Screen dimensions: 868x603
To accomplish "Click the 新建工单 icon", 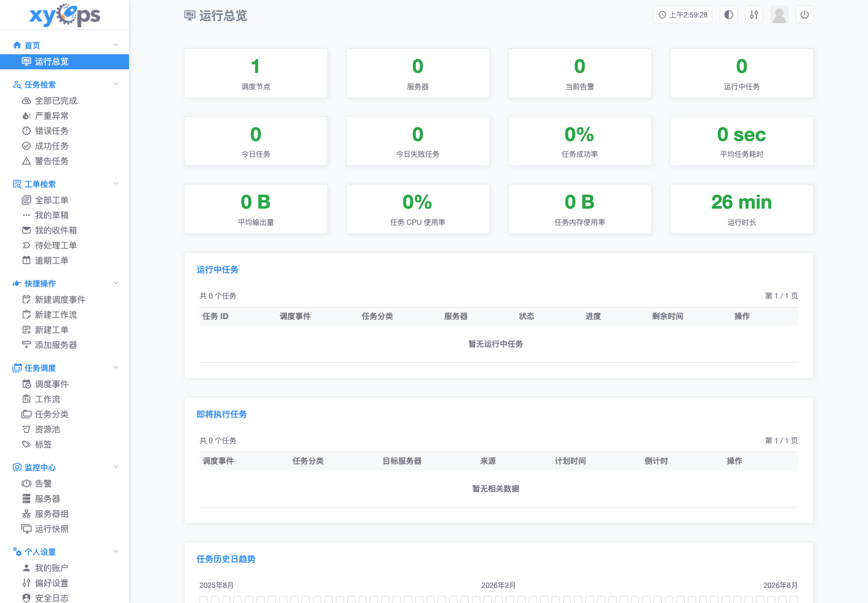I will [x=27, y=330].
